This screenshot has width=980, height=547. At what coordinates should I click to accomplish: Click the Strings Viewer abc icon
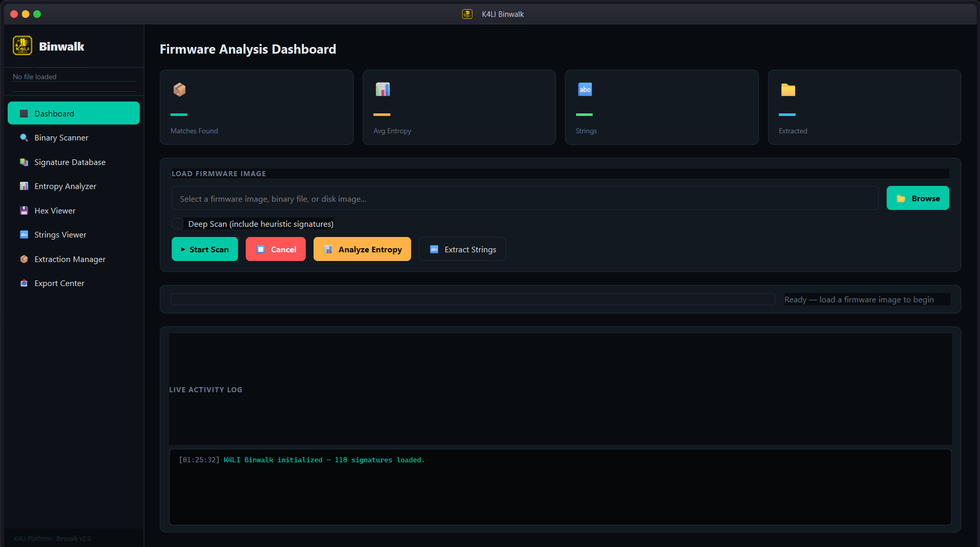pos(24,235)
